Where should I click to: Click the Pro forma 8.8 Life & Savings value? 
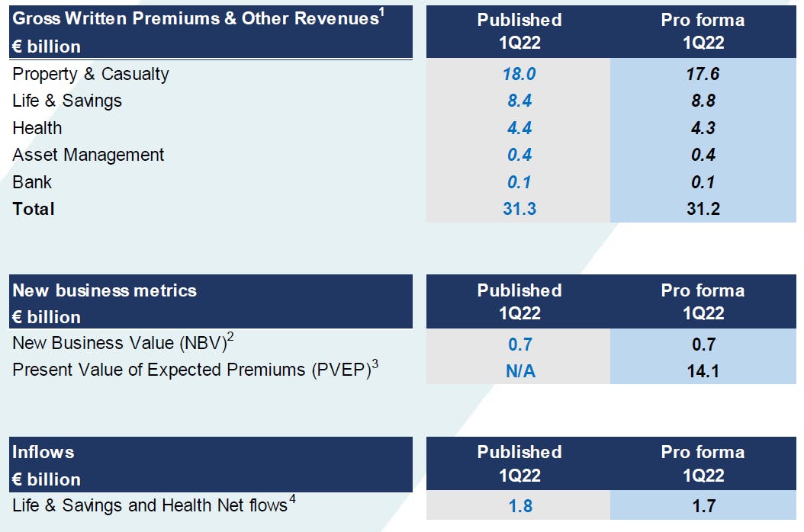[x=703, y=101]
